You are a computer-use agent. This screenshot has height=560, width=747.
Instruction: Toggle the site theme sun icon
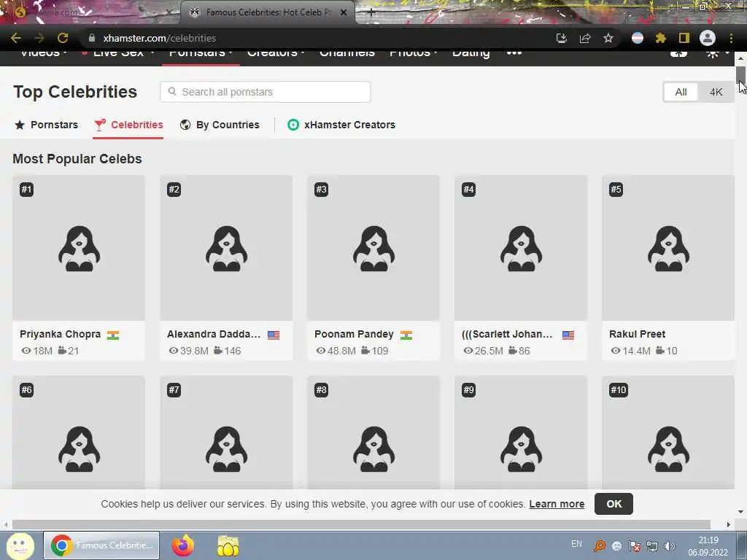point(713,53)
